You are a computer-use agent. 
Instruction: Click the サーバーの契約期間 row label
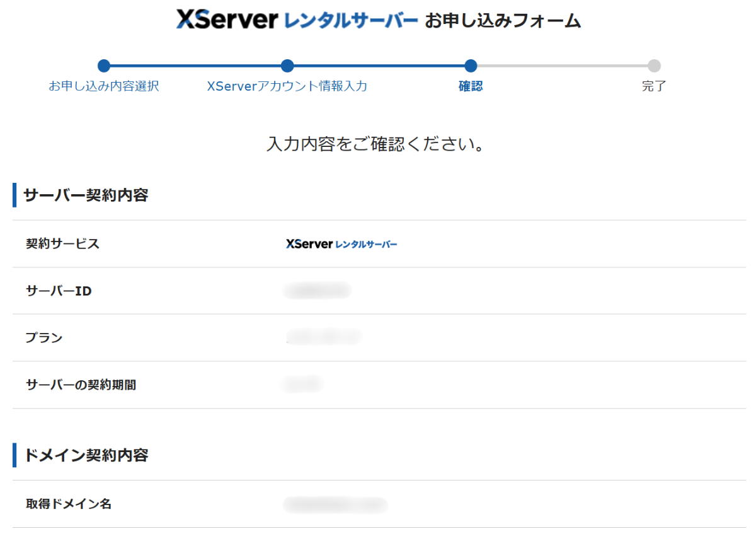pos(81,385)
